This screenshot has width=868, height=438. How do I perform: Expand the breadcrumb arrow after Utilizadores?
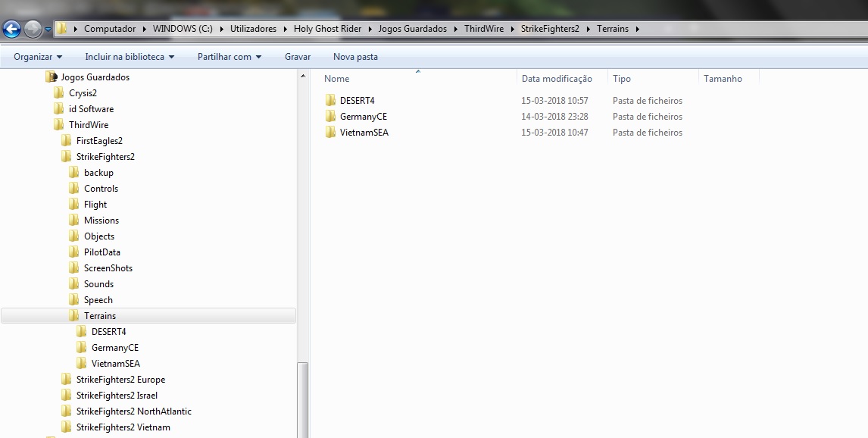(x=286, y=29)
